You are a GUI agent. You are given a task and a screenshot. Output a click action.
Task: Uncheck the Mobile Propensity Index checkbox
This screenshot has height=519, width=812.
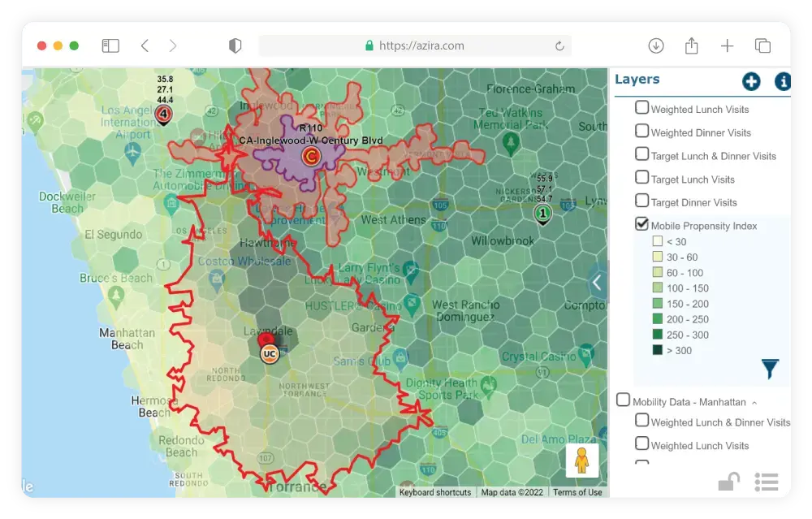[642, 224]
